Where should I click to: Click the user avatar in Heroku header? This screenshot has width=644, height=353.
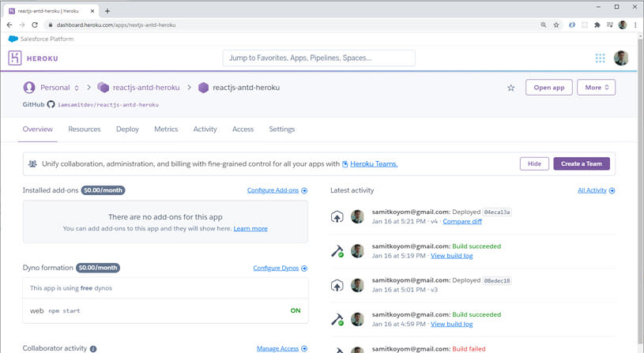621,58
